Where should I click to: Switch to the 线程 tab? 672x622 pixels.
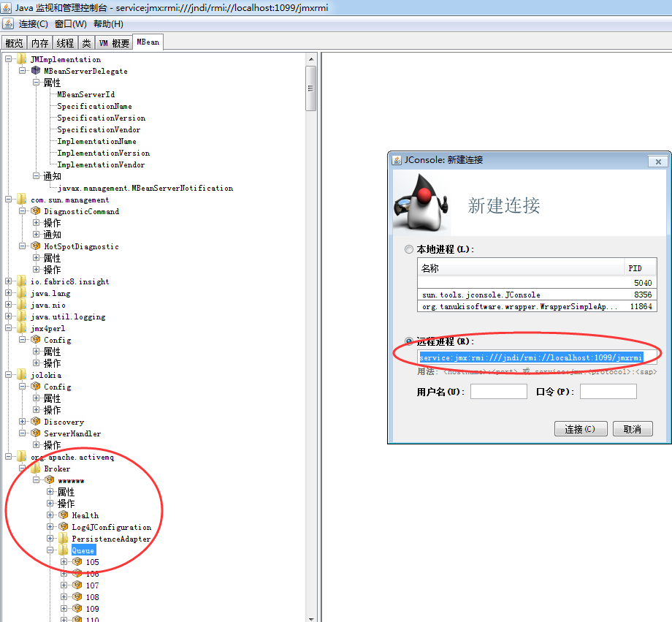65,43
